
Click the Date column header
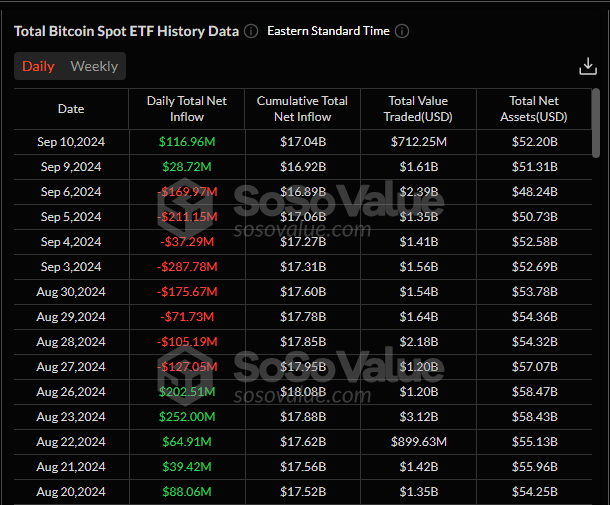pyautogui.click(x=71, y=109)
